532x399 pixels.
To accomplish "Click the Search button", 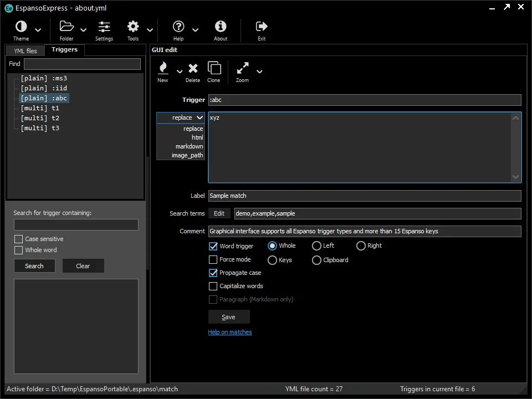I will point(34,266).
